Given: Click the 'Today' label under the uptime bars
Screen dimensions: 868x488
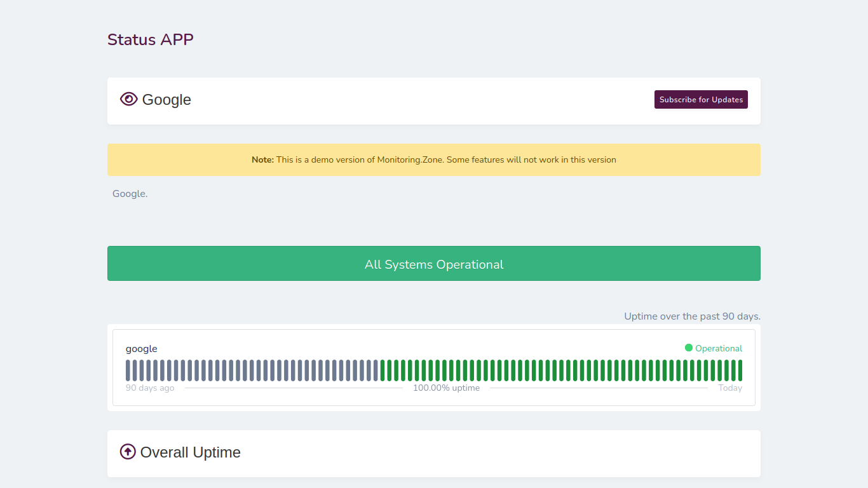Looking at the screenshot, I should click(730, 388).
